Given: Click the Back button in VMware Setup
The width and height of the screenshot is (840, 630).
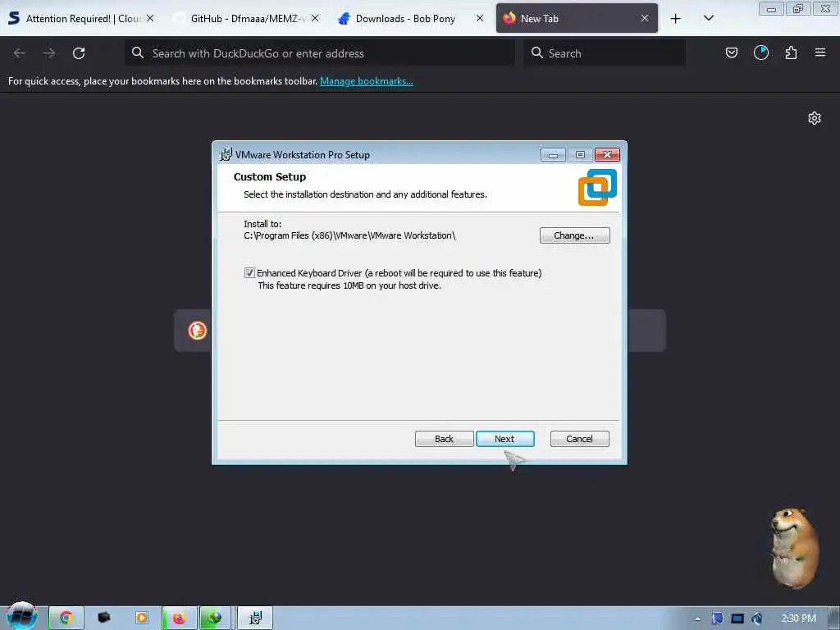Looking at the screenshot, I should tap(444, 439).
